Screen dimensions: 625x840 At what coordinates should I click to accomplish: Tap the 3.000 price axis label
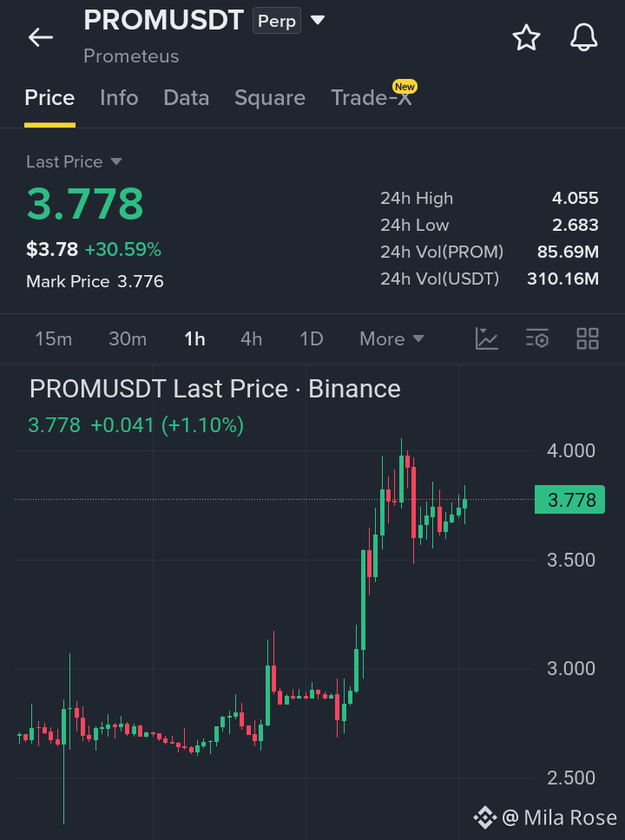571,668
